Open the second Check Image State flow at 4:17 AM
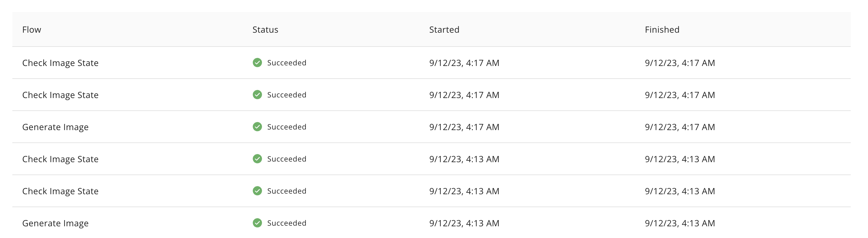Image resolution: width=868 pixels, height=238 pixels. 60,95
